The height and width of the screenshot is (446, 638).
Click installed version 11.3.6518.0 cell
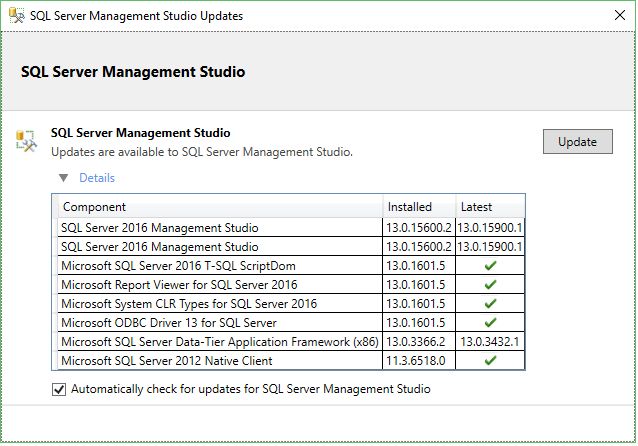(419, 360)
